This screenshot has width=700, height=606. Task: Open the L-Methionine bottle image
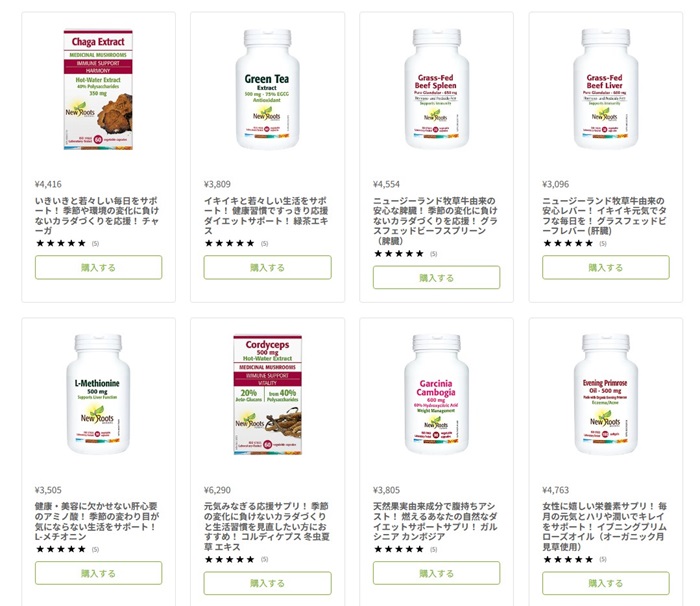98,394
